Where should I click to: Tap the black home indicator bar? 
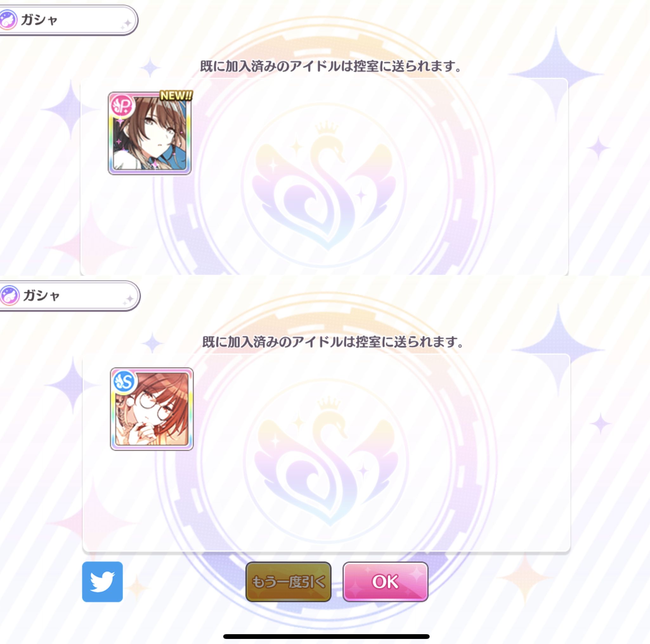(x=326, y=636)
